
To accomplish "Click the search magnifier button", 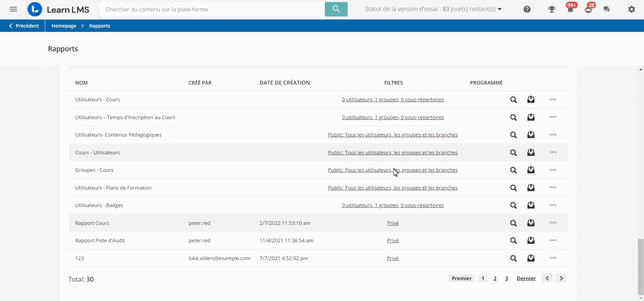I will click(336, 9).
